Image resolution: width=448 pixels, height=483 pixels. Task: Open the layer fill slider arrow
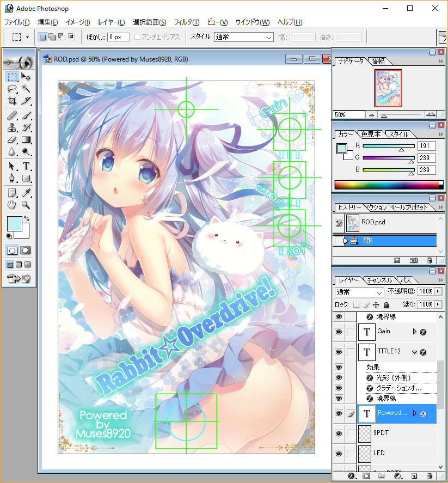click(x=438, y=304)
